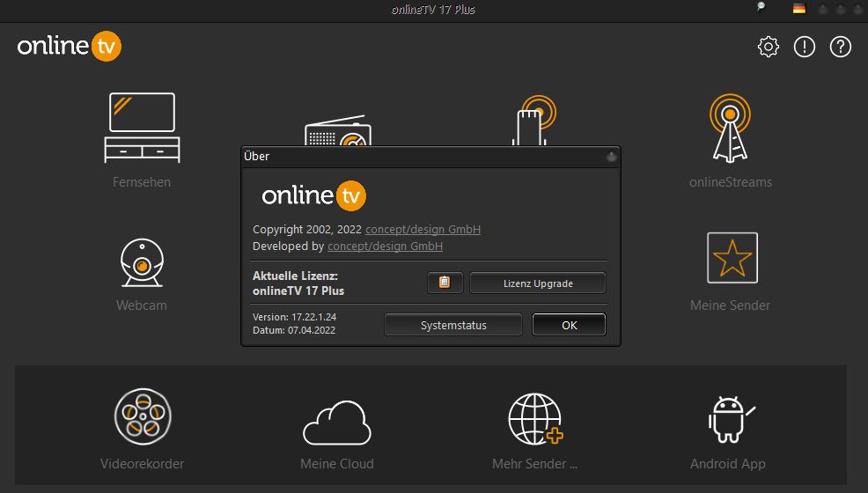Screen dimensions: 868x493
Task: Confirm the Über dialog with OK
Action: pos(569,325)
